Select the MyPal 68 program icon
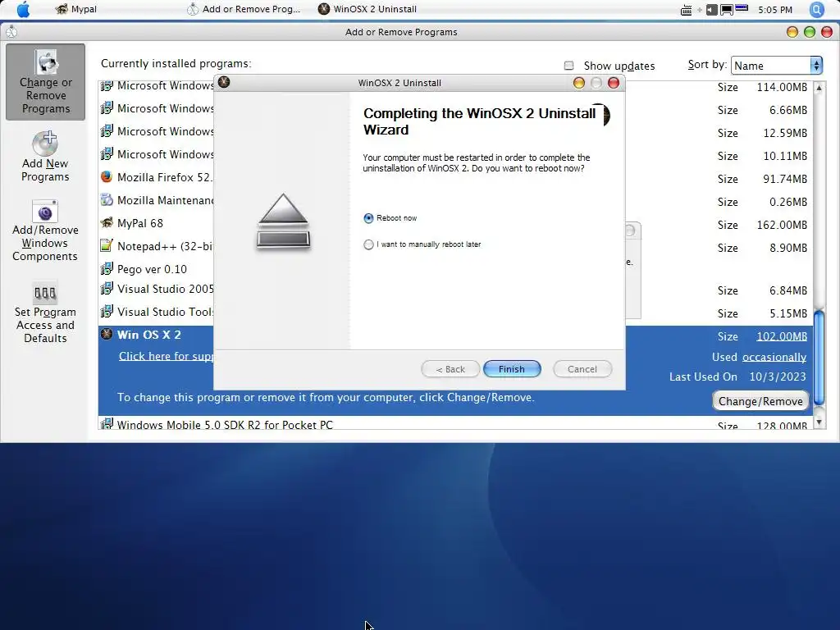Image resolution: width=840 pixels, height=630 pixels. [x=107, y=223]
